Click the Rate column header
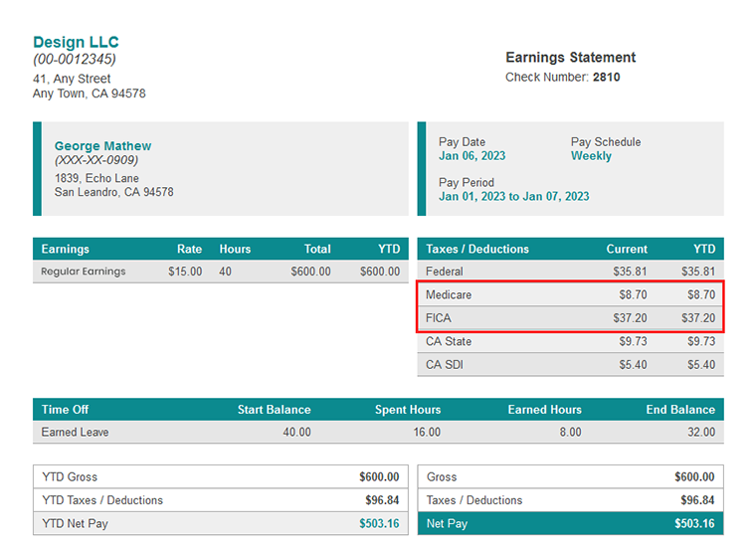The image size is (756, 550). [x=189, y=249]
